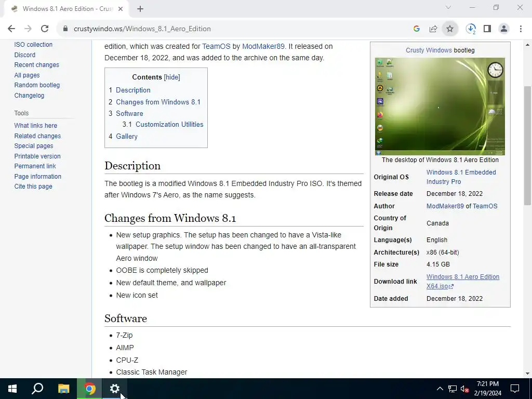Open taskbar Search

point(37,389)
